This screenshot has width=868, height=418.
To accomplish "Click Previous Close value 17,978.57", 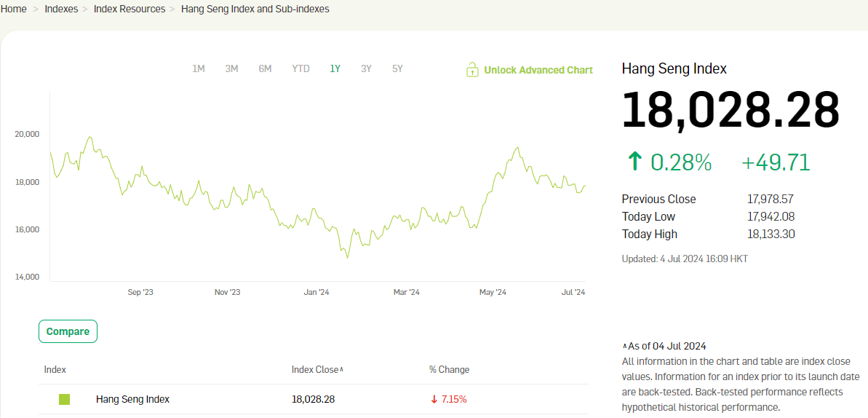I will point(771,199).
